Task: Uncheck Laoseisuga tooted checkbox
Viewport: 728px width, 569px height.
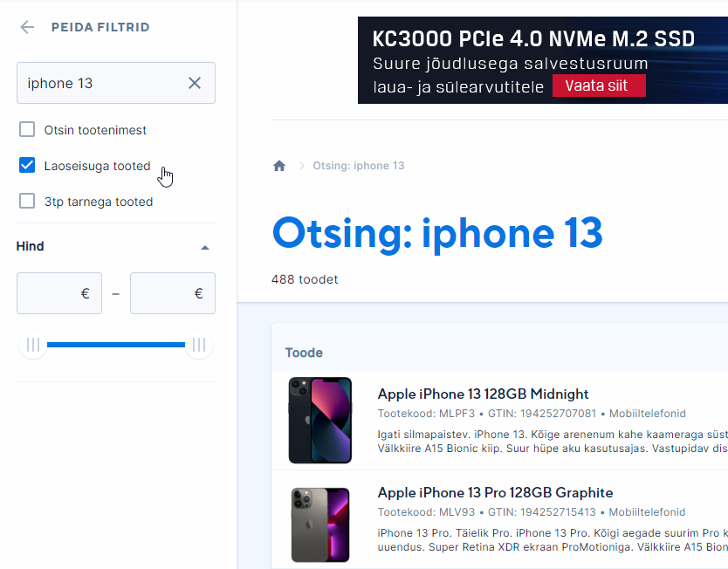Action: point(27,165)
